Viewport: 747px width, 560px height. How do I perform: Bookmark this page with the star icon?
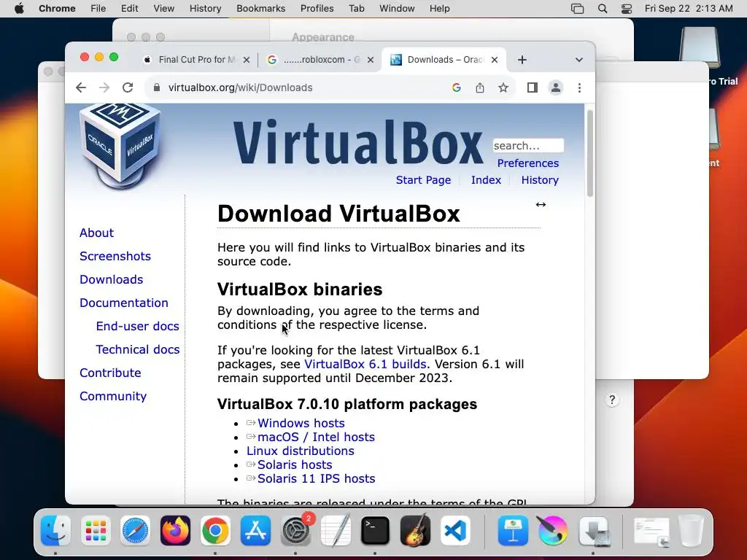pyautogui.click(x=503, y=87)
